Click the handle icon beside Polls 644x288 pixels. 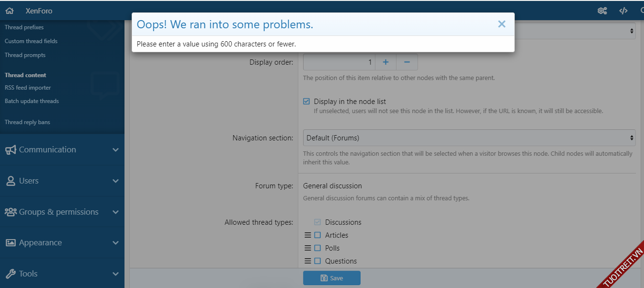tap(308, 248)
